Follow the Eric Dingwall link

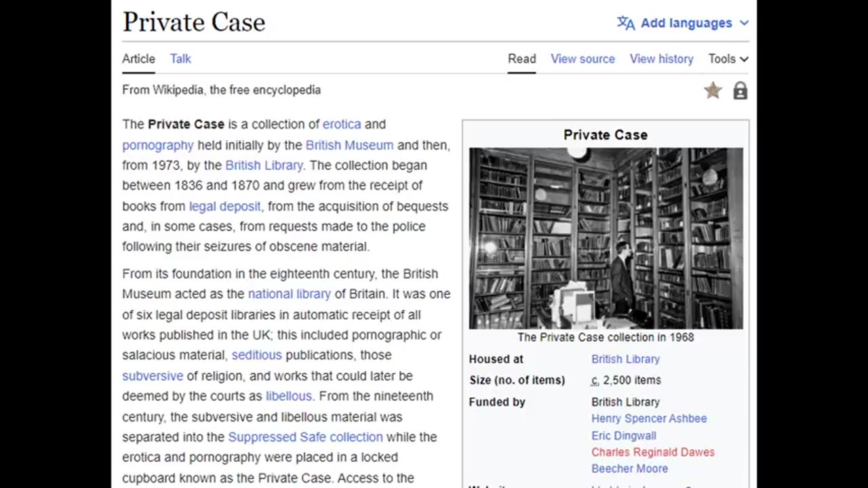pyautogui.click(x=623, y=436)
